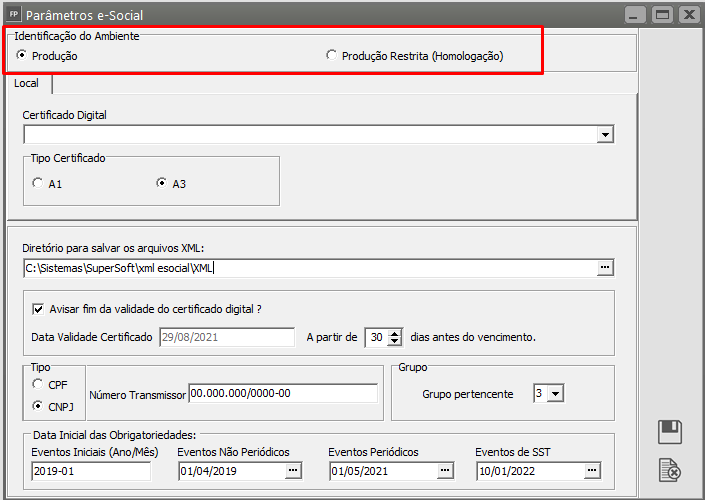Select the Produção environment radio button
Viewport: 705px width, 500px height.
tap(21, 55)
